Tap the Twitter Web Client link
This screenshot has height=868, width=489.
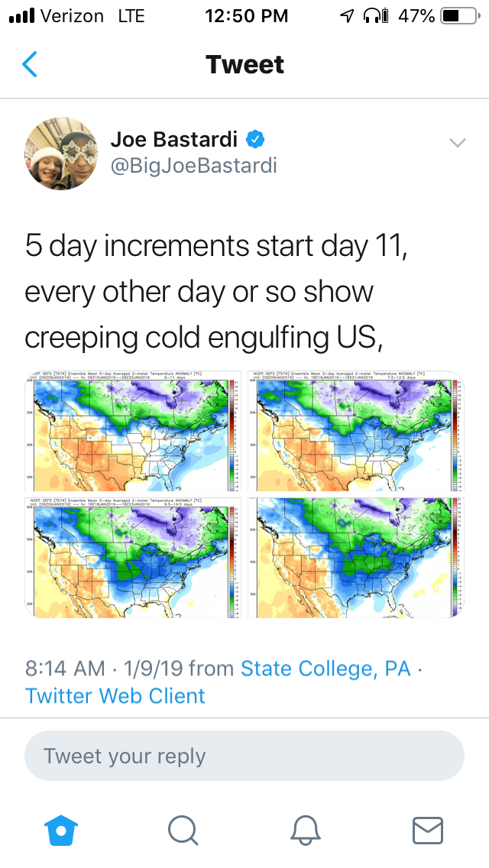[x=115, y=696]
